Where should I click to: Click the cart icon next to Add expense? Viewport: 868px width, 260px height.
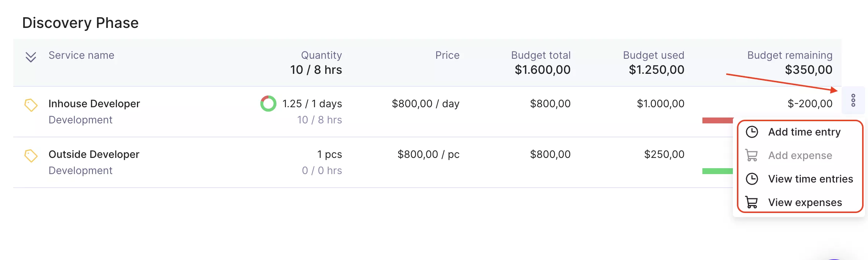point(752,155)
